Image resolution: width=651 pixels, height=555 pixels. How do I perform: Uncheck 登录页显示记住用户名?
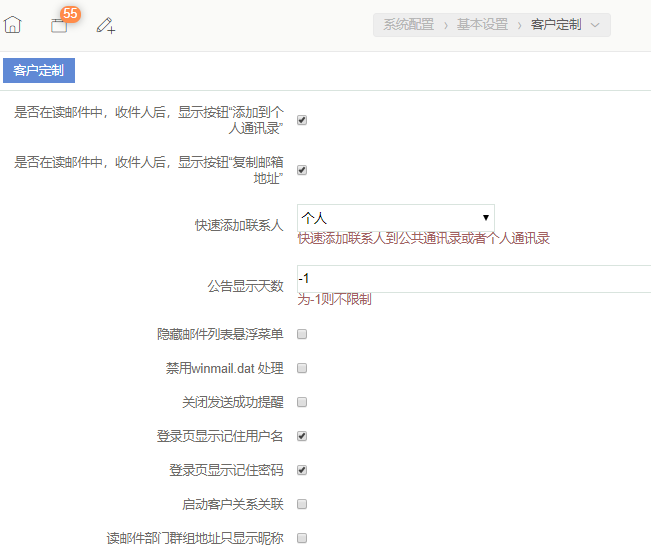[x=302, y=436]
